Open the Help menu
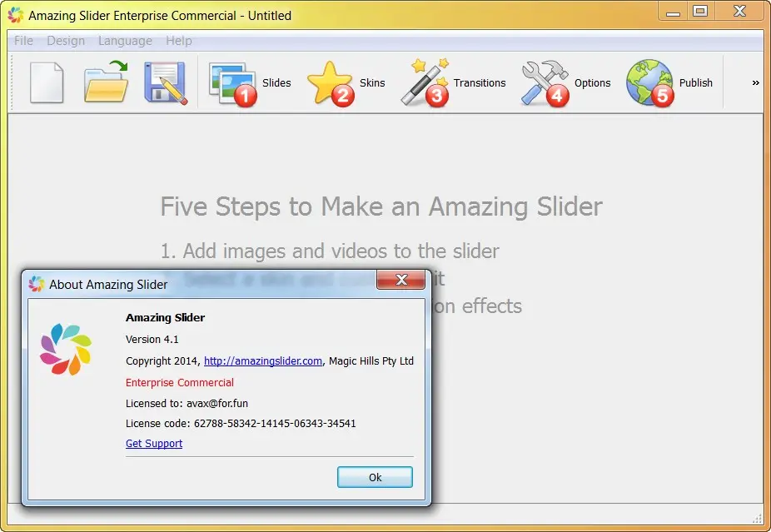771x532 pixels. pos(179,41)
